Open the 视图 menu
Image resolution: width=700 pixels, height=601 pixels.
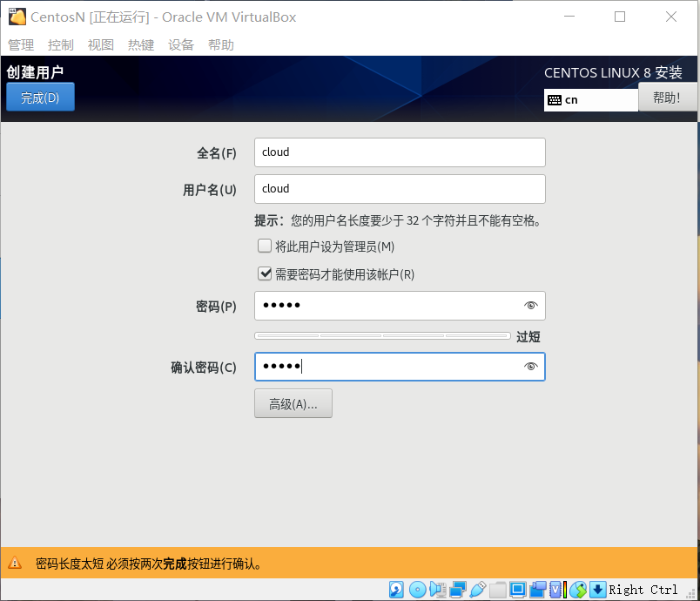pos(100,44)
